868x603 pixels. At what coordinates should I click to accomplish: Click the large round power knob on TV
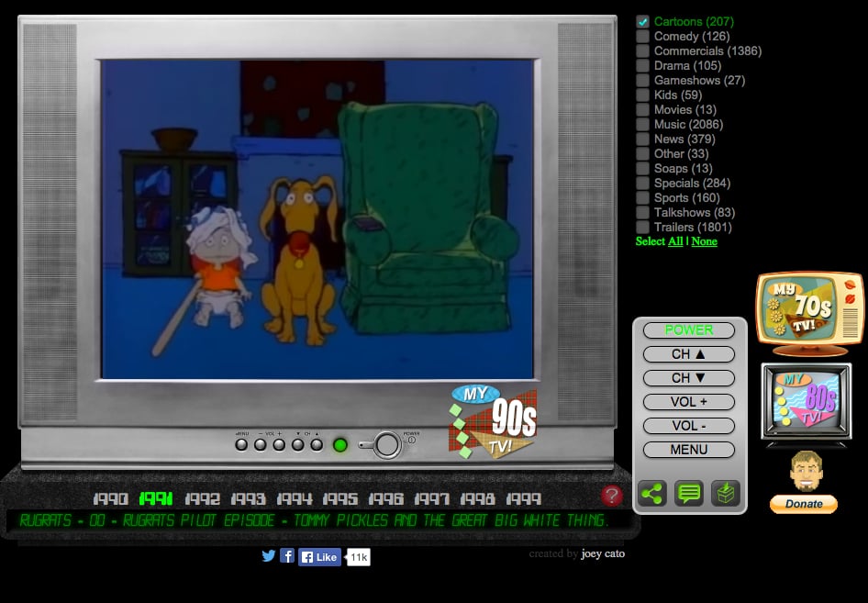387,444
